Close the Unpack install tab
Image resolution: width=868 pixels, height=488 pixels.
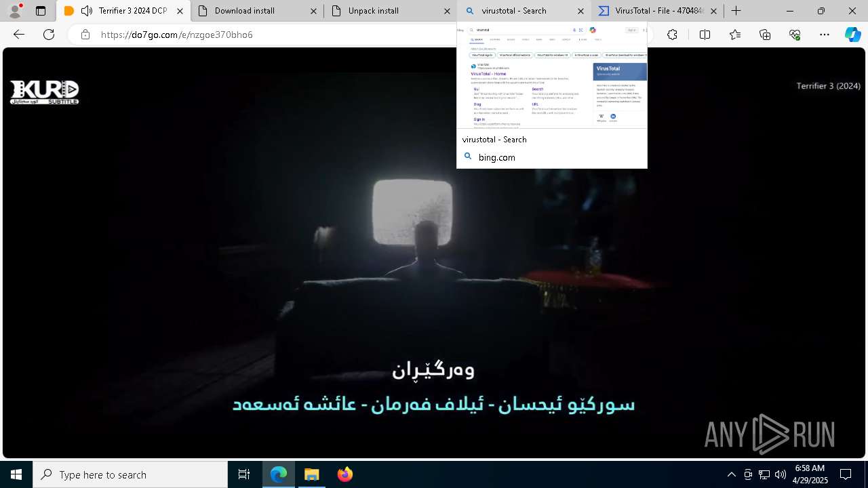pos(447,11)
